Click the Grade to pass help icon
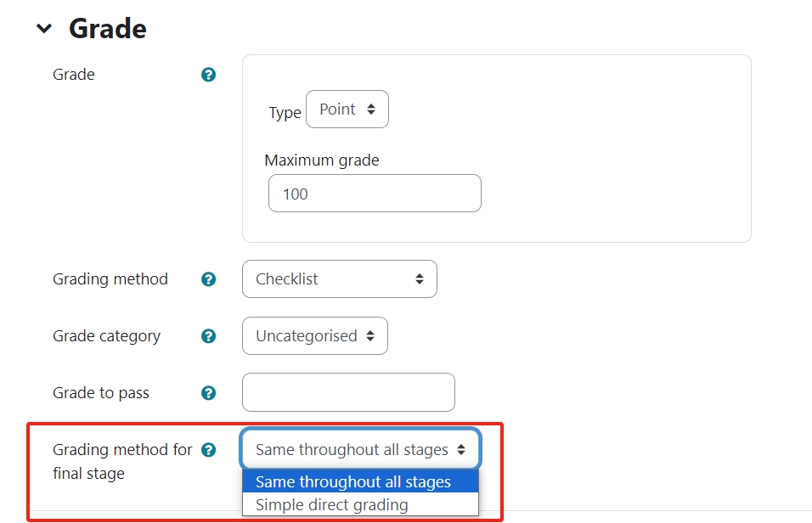This screenshot has height=523, width=812. [208, 392]
